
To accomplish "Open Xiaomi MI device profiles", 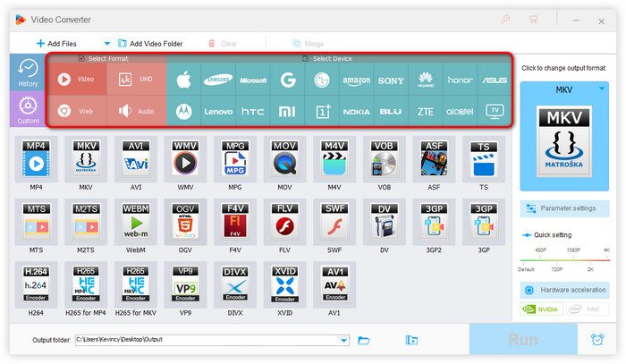I will (287, 112).
